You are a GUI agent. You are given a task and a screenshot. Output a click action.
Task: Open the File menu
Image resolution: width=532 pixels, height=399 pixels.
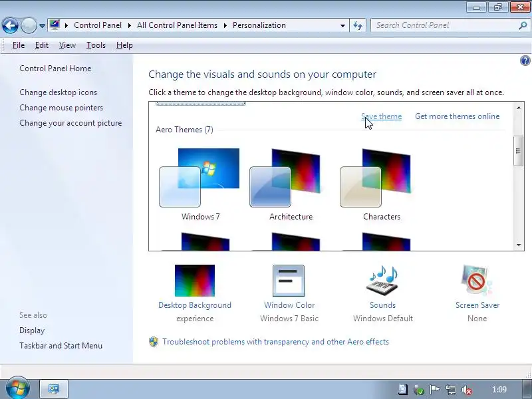(19, 45)
